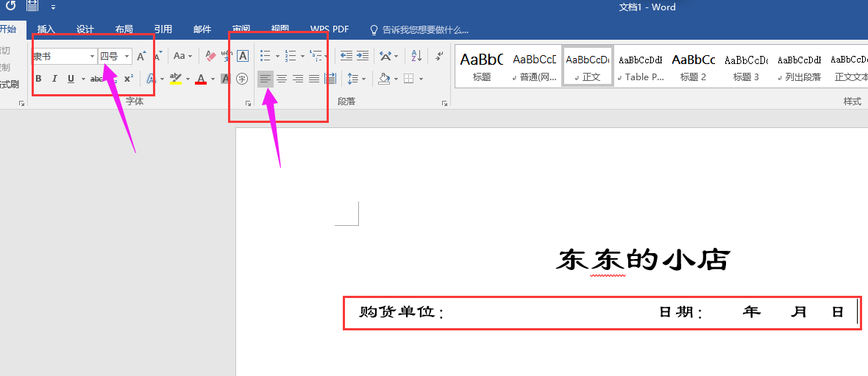Switch to the 引用 tab

163,29
